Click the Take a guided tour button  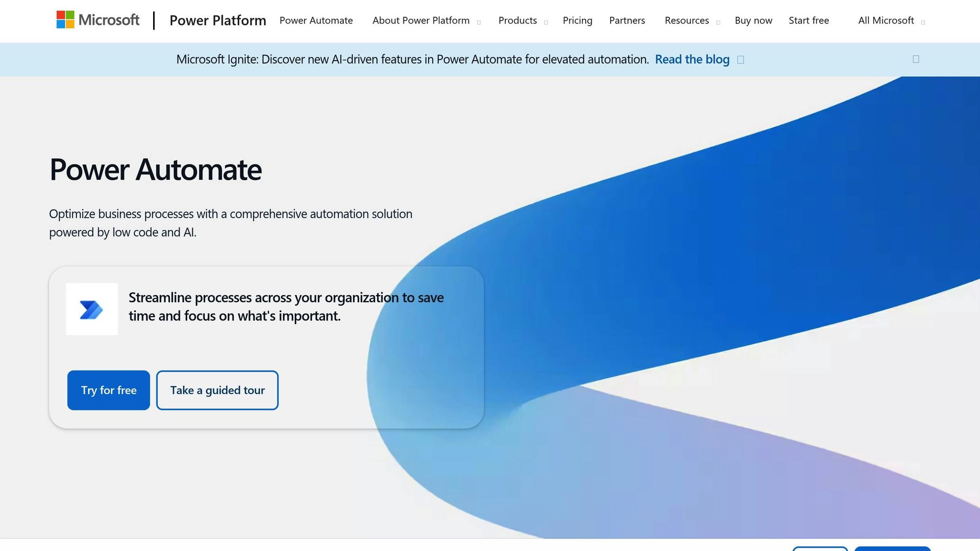click(x=217, y=390)
